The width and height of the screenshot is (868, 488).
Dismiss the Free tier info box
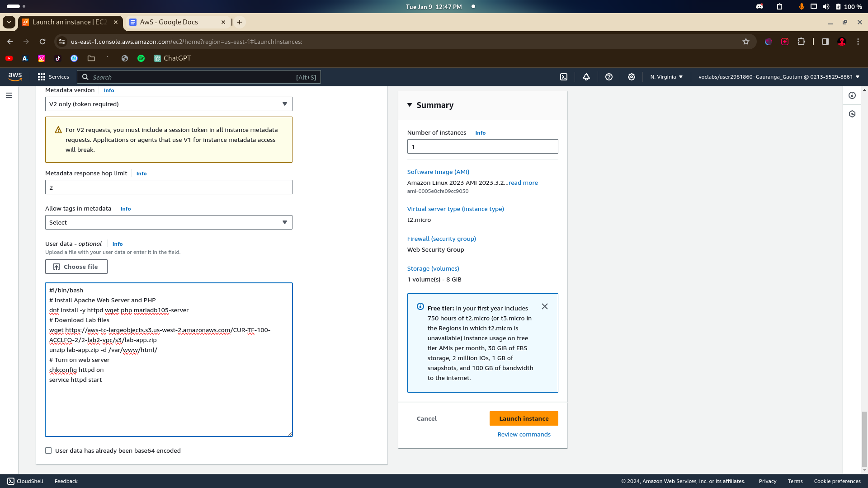click(545, 306)
